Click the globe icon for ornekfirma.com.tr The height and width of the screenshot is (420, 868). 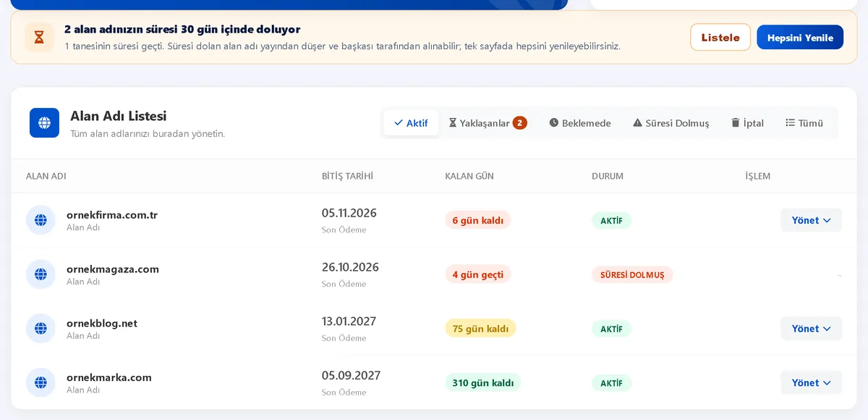[41, 220]
